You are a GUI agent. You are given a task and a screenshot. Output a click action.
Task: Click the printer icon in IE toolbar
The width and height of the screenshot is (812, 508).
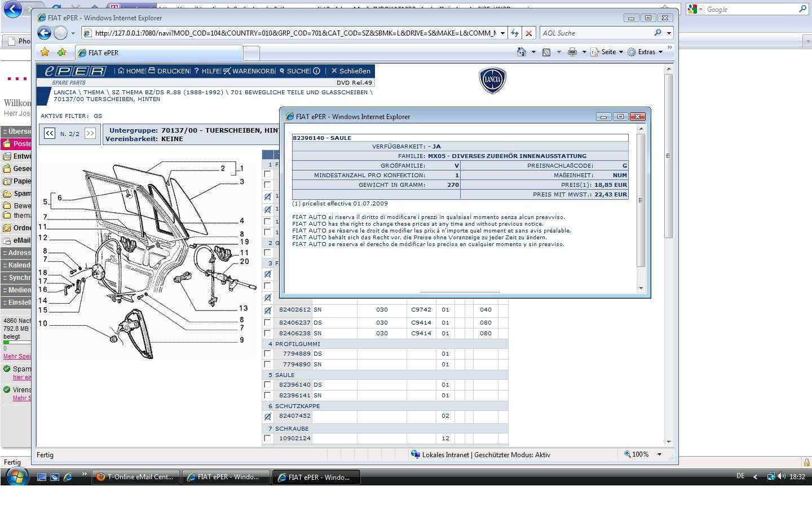[572, 52]
